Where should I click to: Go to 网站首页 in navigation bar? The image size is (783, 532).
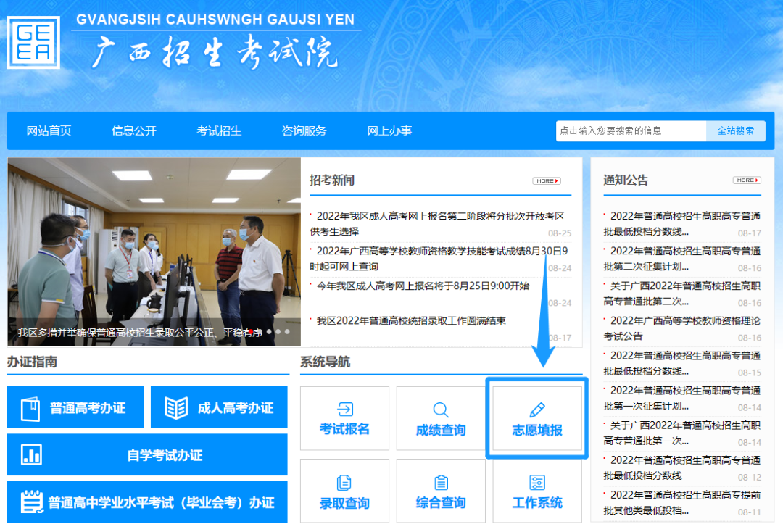(49, 131)
